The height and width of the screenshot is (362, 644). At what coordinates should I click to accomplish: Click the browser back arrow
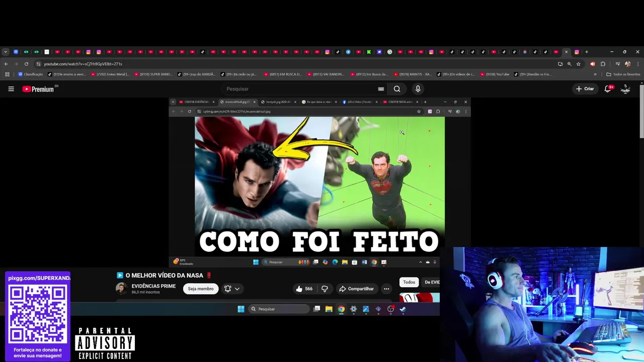coord(6,64)
